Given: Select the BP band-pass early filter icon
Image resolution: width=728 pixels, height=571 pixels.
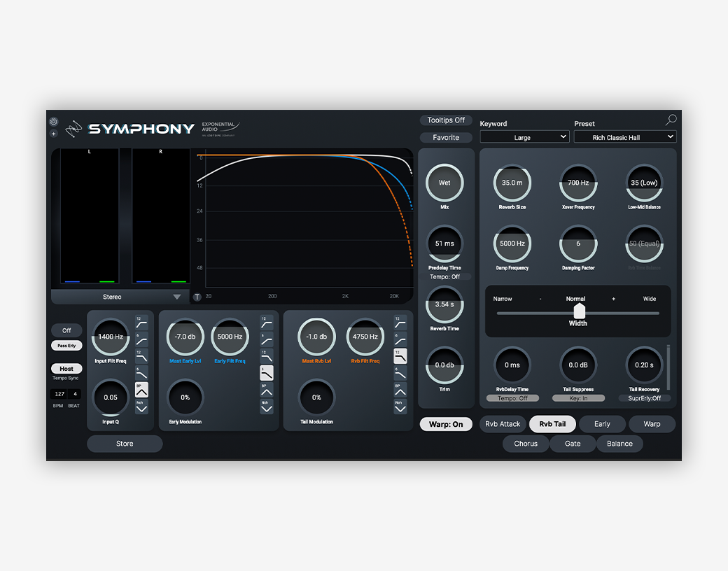Looking at the screenshot, I should (267, 390).
